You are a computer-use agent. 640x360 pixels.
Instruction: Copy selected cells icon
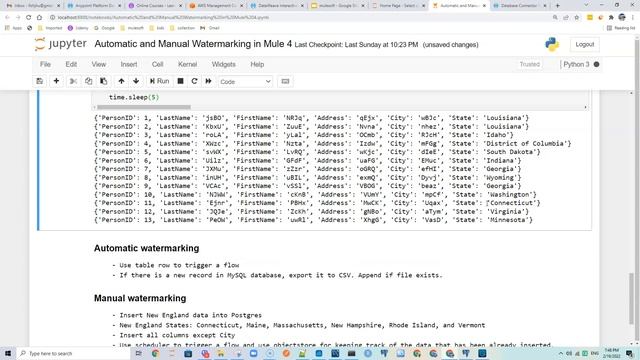pyautogui.click(x=89, y=81)
